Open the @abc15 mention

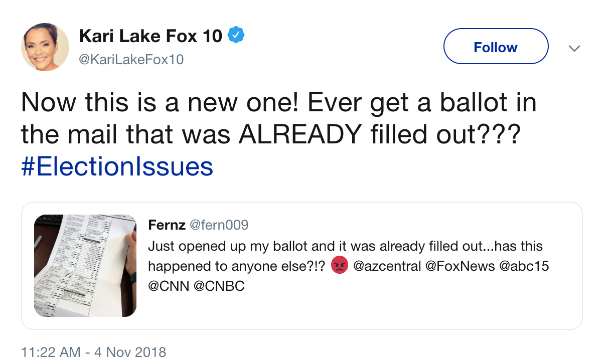(x=525, y=266)
